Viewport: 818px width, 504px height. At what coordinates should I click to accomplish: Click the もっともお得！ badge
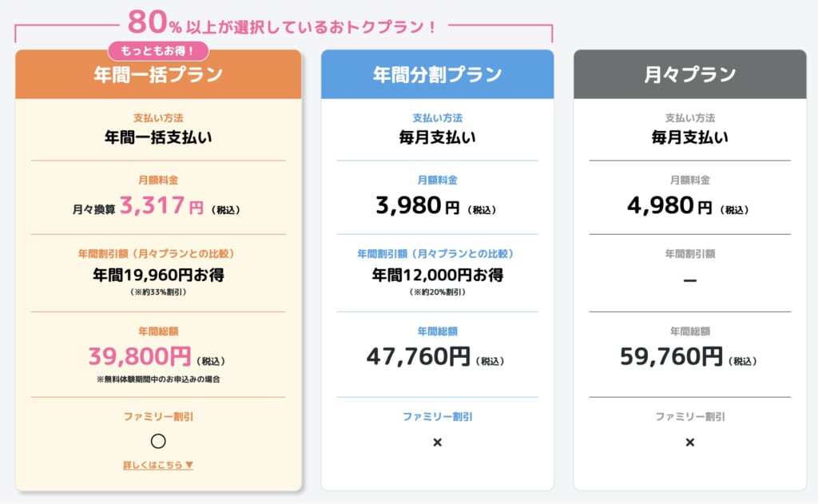(158, 51)
